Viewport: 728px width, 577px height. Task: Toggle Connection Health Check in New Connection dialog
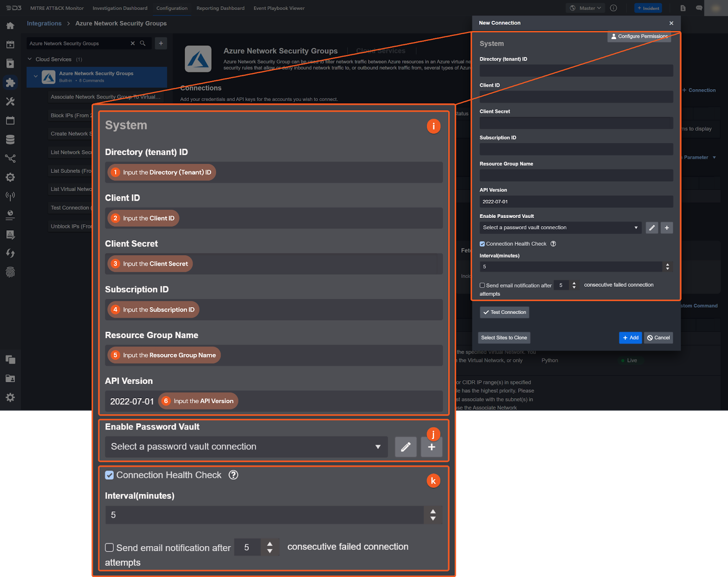click(482, 244)
